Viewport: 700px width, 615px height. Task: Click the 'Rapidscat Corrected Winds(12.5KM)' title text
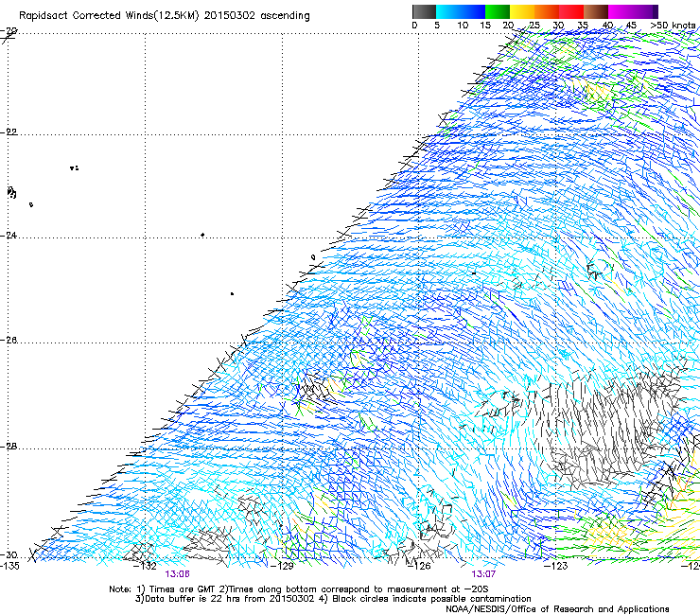pyautogui.click(x=109, y=16)
